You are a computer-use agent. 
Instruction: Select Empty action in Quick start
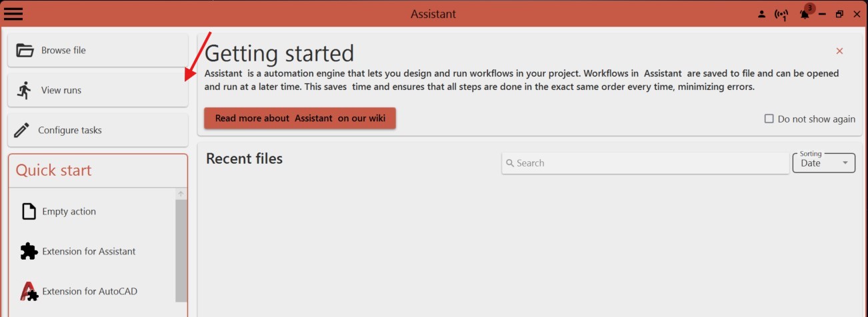click(69, 211)
